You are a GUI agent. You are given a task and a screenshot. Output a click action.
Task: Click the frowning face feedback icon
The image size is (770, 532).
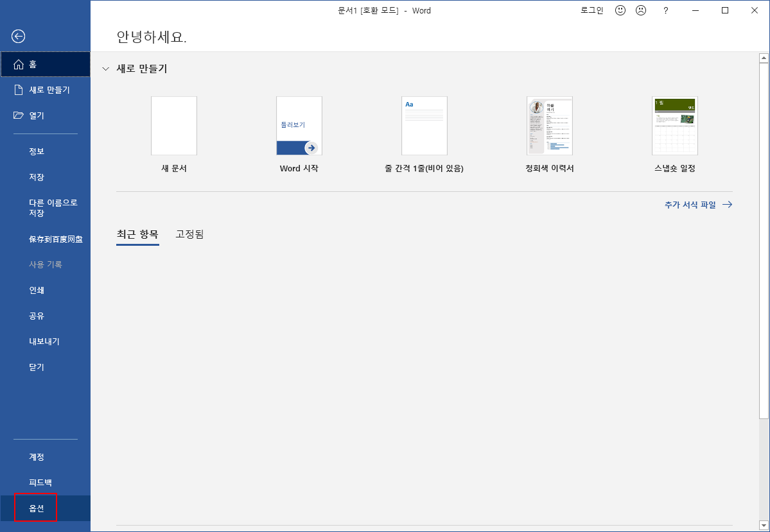coord(641,10)
